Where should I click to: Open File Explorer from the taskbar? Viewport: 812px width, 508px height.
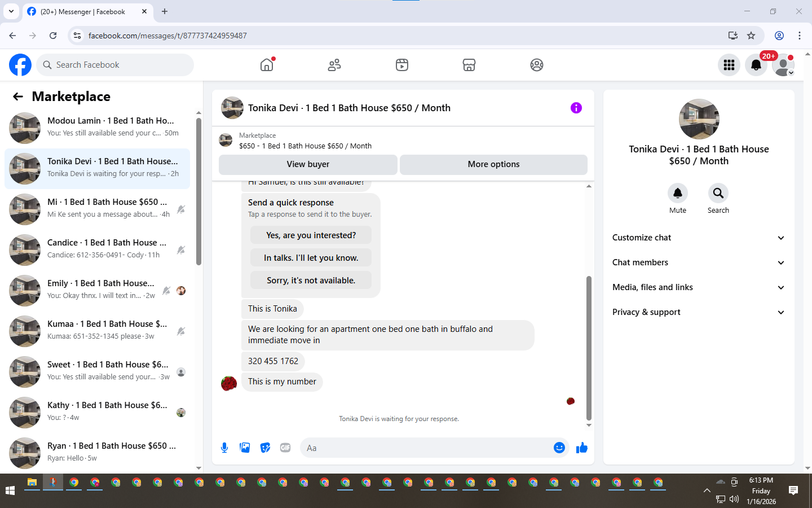click(32, 483)
